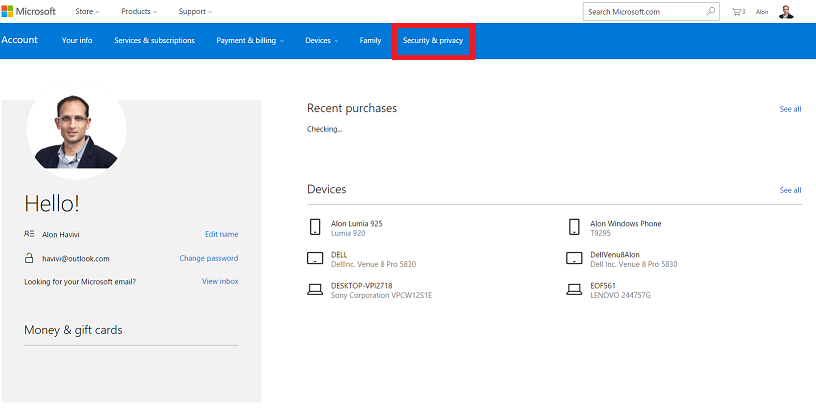Expand the Store dropdown menu

(87, 11)
